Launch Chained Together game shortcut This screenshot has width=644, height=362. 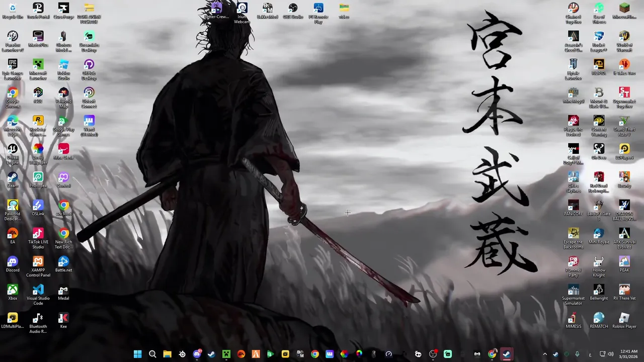tap(573, 14)
